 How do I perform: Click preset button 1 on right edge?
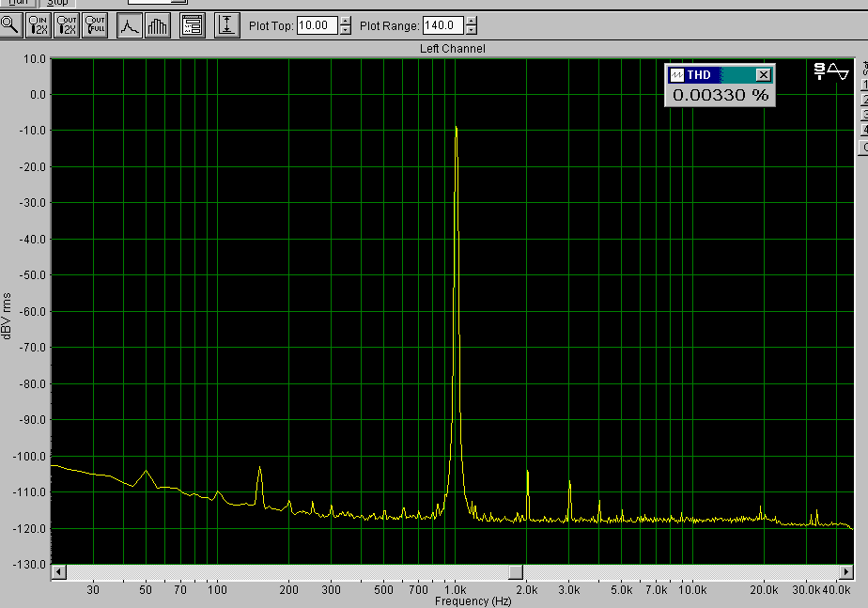(864, 85)
